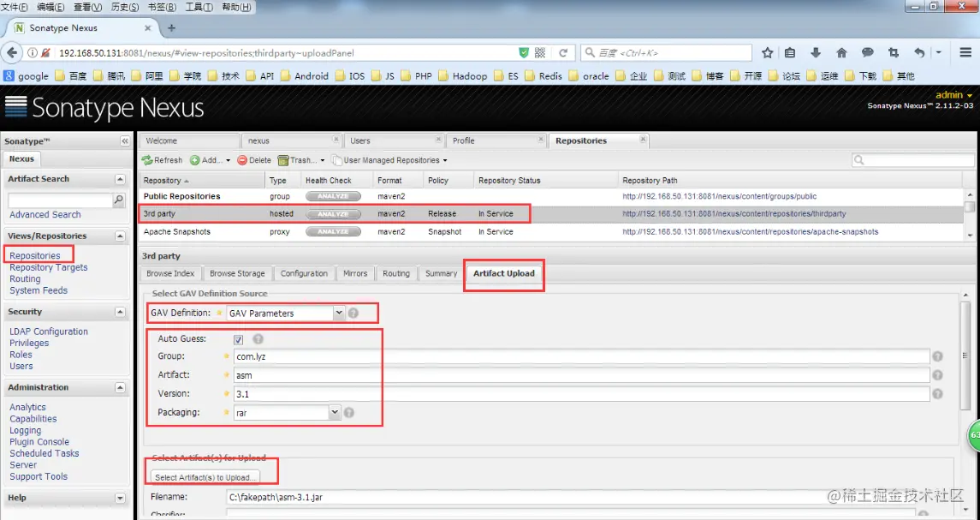The image size is (980, 520).
Task: Open the 工具(T) browser menu
Action: point(199,7)
